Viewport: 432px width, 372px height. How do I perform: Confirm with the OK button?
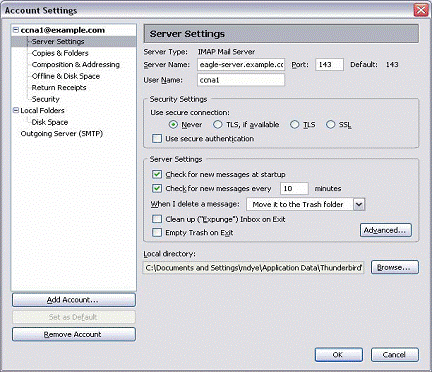(339, 355)
